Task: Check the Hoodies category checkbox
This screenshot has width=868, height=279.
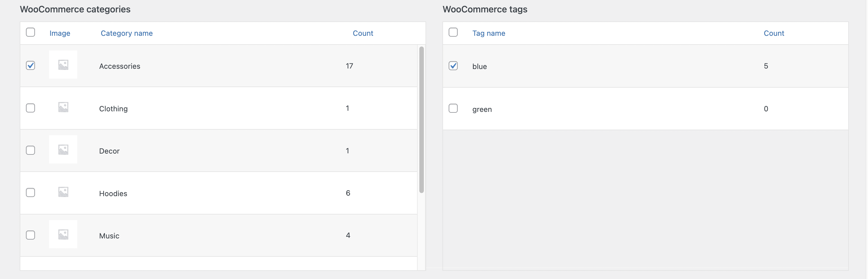Action: [x=30, y=192]
